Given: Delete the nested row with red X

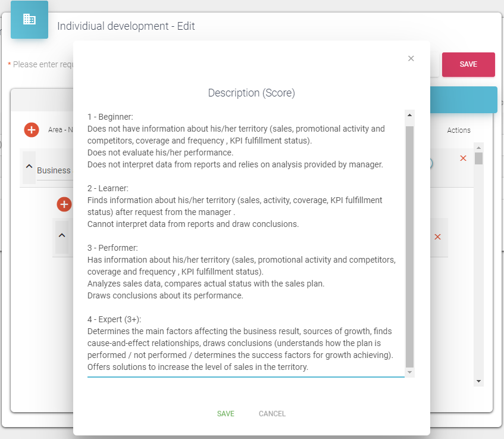Looking at the screenshot, I should (x=437, y=237).
